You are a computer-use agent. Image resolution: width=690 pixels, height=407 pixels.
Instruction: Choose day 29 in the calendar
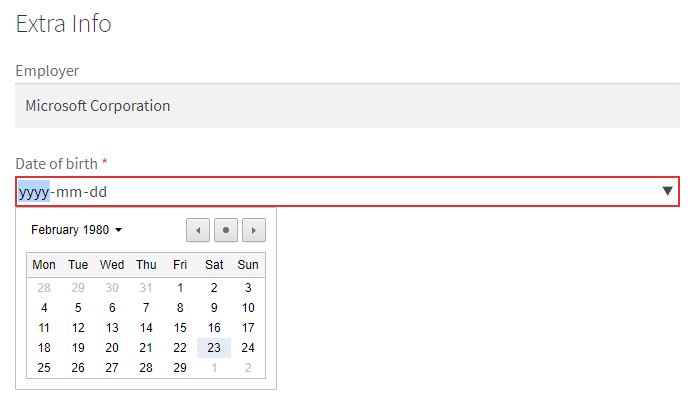180,367
